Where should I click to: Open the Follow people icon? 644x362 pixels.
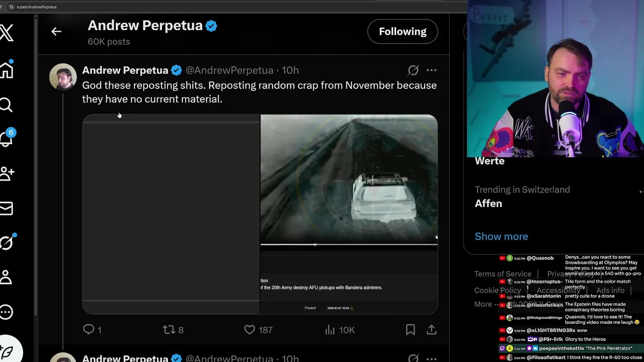(x=7, y=173)
